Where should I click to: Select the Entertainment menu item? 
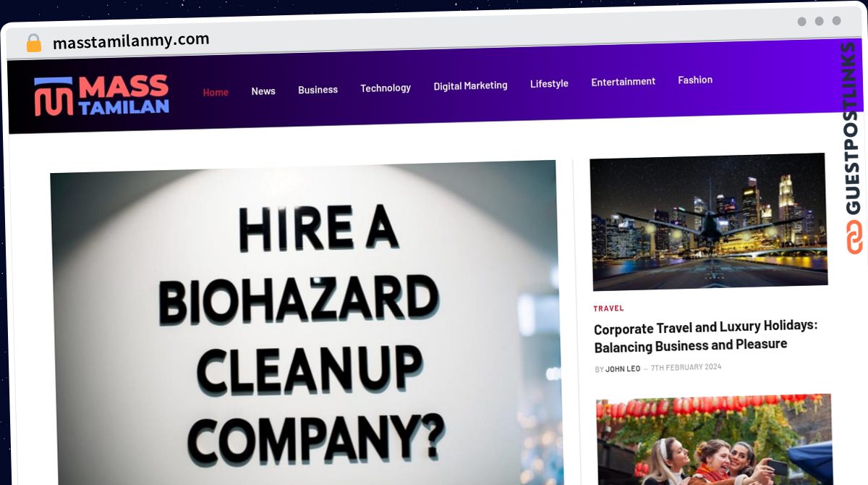coord(623,82)
